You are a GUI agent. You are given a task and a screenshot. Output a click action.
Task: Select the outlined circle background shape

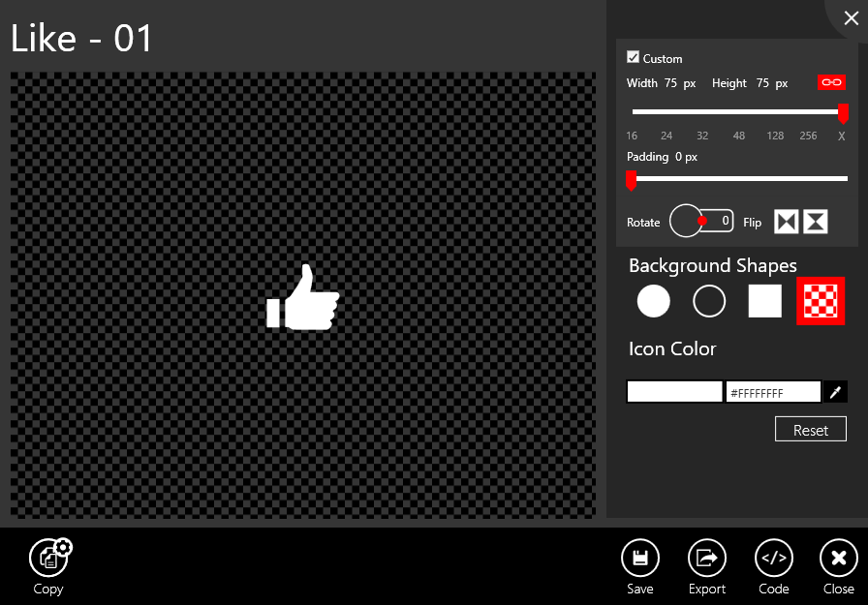(x=709, y=301)
